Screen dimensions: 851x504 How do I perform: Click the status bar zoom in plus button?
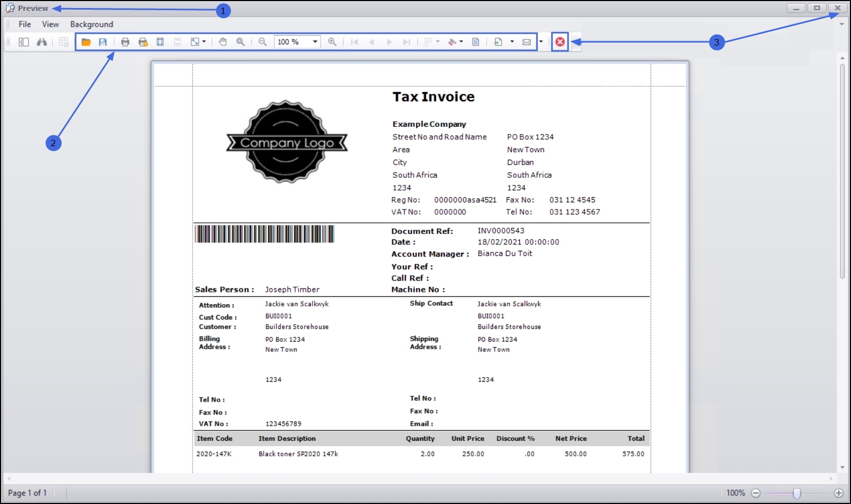(x=839, y=493)
